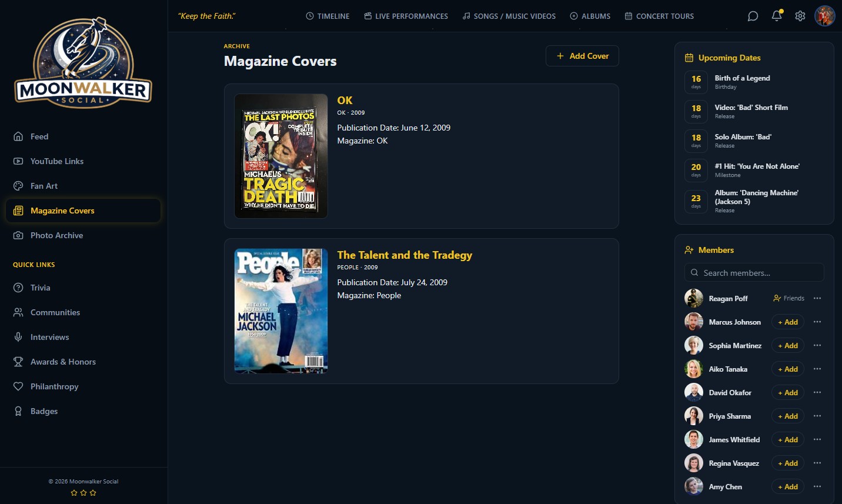
Task: Click + Add next to Aiko Tanaka
Action: (x=788, y=369)
